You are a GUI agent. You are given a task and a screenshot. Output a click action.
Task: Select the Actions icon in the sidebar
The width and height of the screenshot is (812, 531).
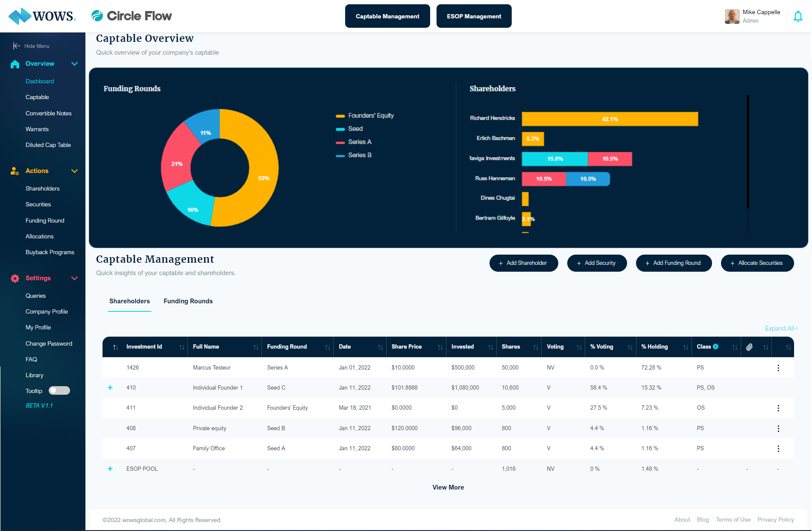click(15, 171)
